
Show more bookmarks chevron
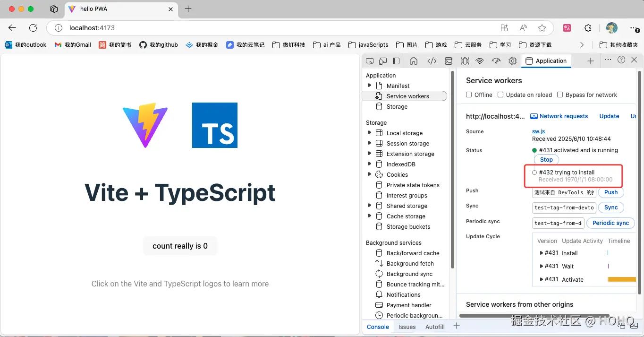tap(582, 45)
